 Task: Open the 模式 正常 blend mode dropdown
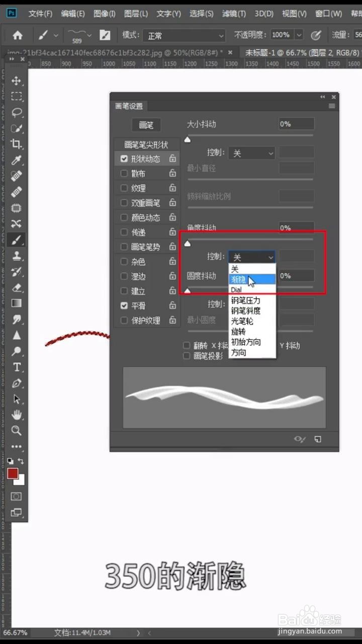[x=184, y=36]
